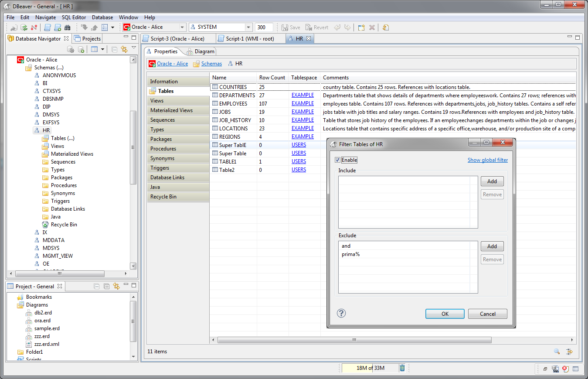The image size is (588, 379).
Task: Click the Show global filter link
Action: coord(487,160)
